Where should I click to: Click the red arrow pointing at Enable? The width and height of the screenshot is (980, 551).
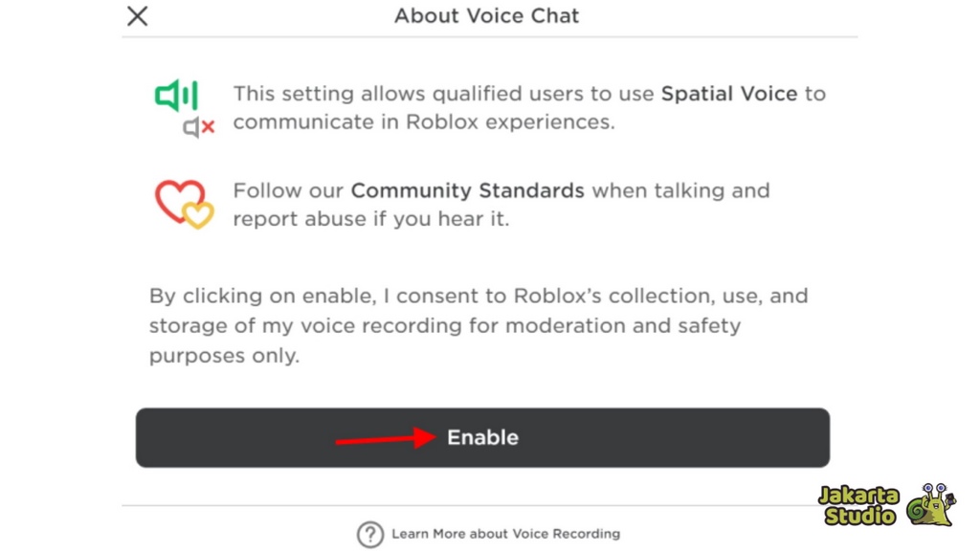pos(386,437)
